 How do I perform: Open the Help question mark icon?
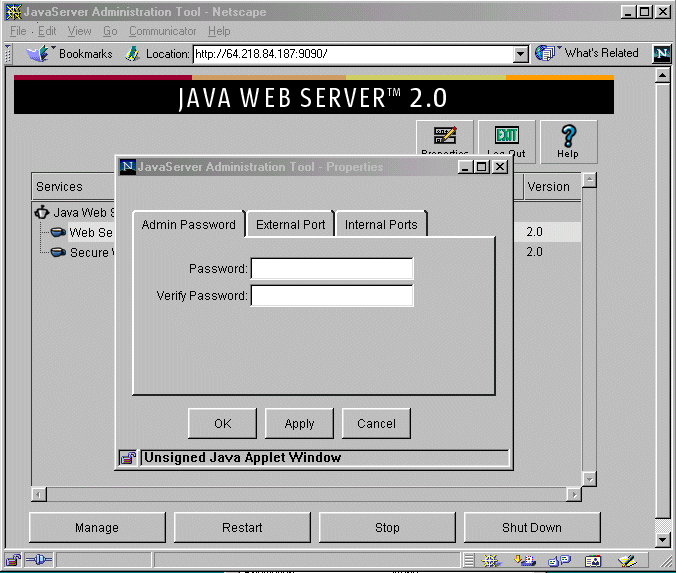tap(569, 137)
